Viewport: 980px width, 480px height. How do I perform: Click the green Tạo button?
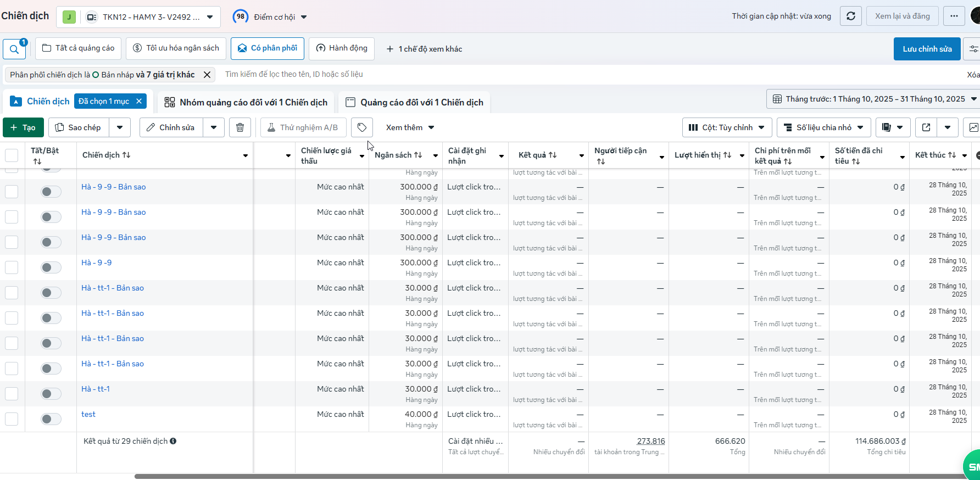(23, 127)
